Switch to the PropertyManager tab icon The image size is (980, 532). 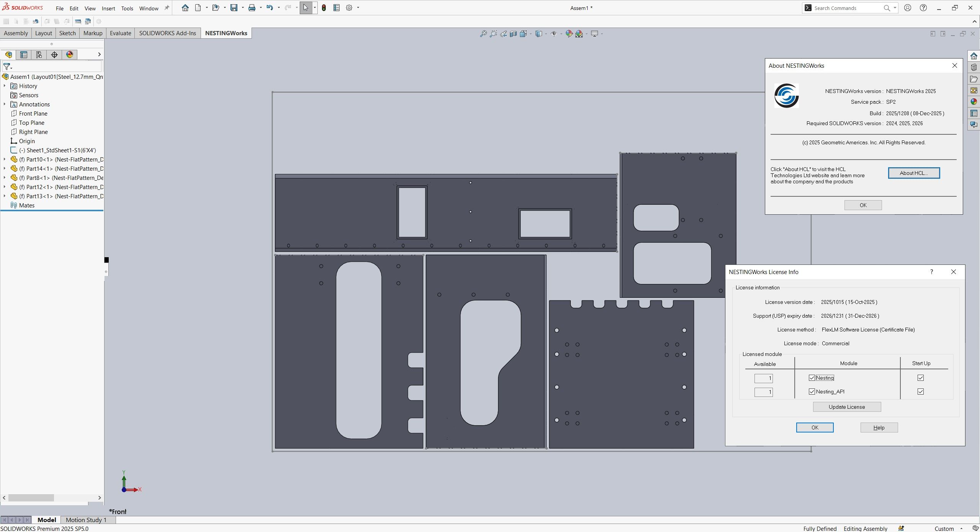click(24, 54)
